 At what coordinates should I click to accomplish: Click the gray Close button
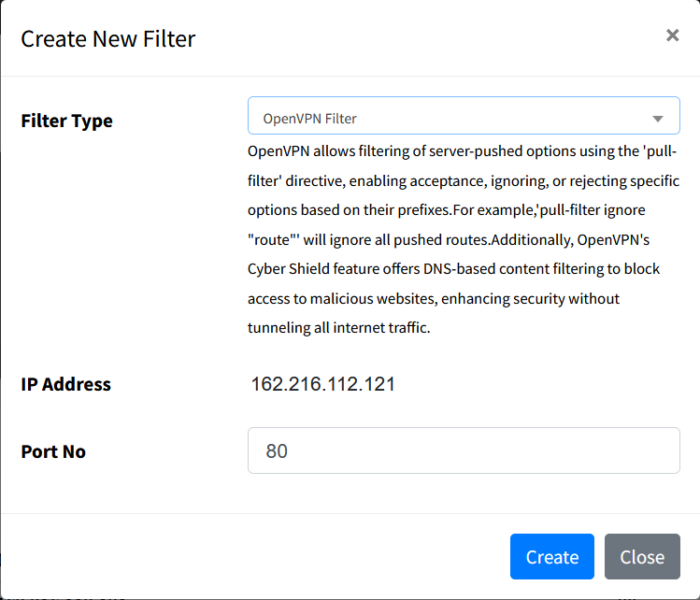pos(642,557)
